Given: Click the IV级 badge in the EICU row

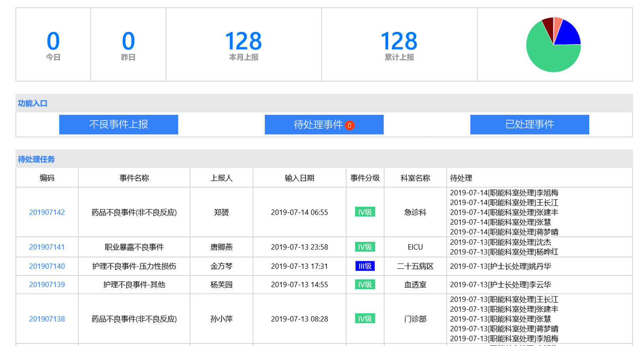Looking at the screenshot, I should coord(365,247).
